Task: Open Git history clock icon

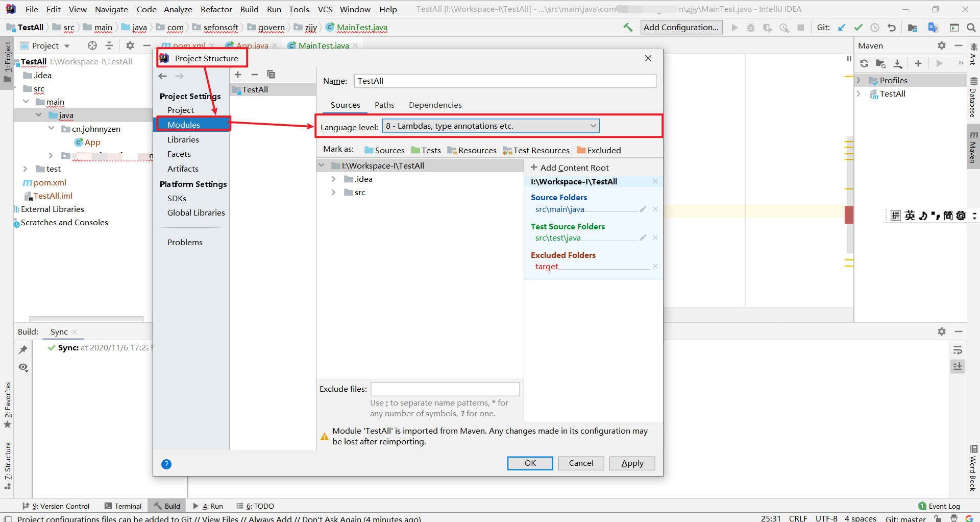Action: tap(875, 28)
